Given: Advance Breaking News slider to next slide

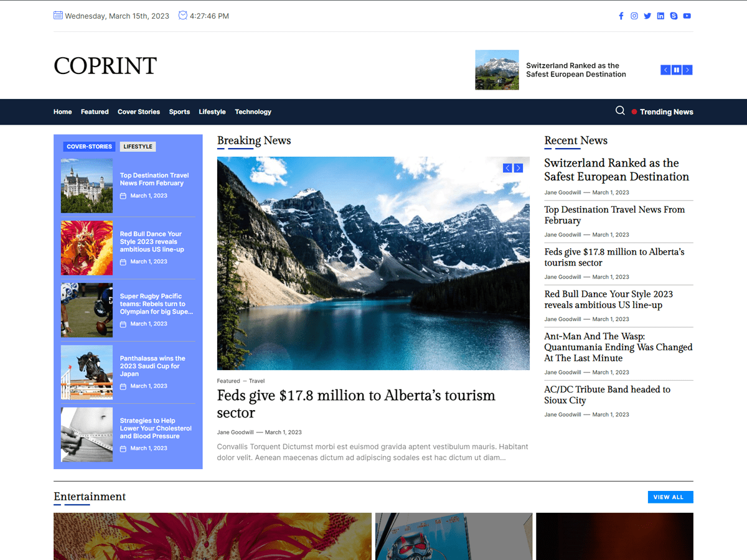Looking at the screenshot, I should tap(518, 168).
